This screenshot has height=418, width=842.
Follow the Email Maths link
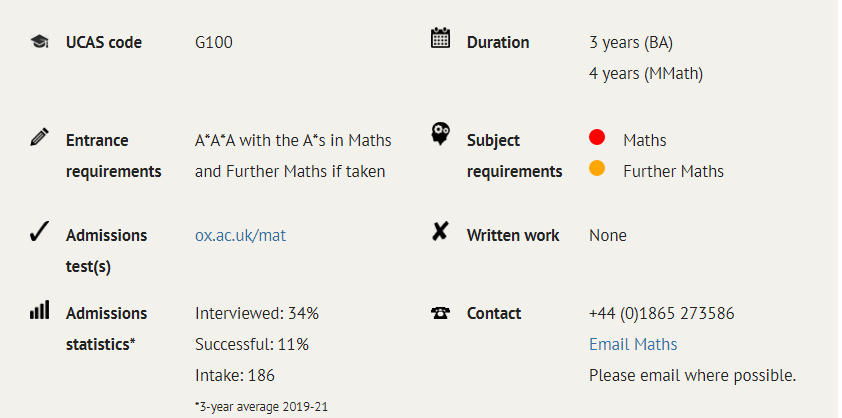point(633,344)
